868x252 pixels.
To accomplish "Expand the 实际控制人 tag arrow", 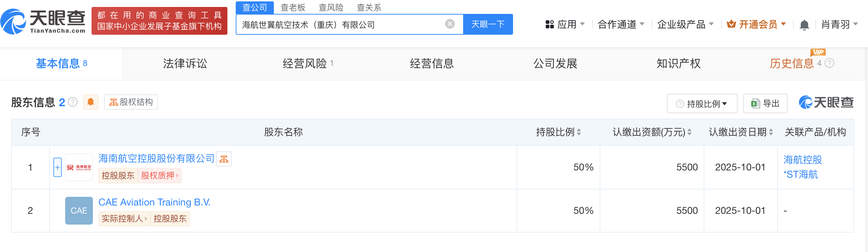I will (x=146, y=219).
